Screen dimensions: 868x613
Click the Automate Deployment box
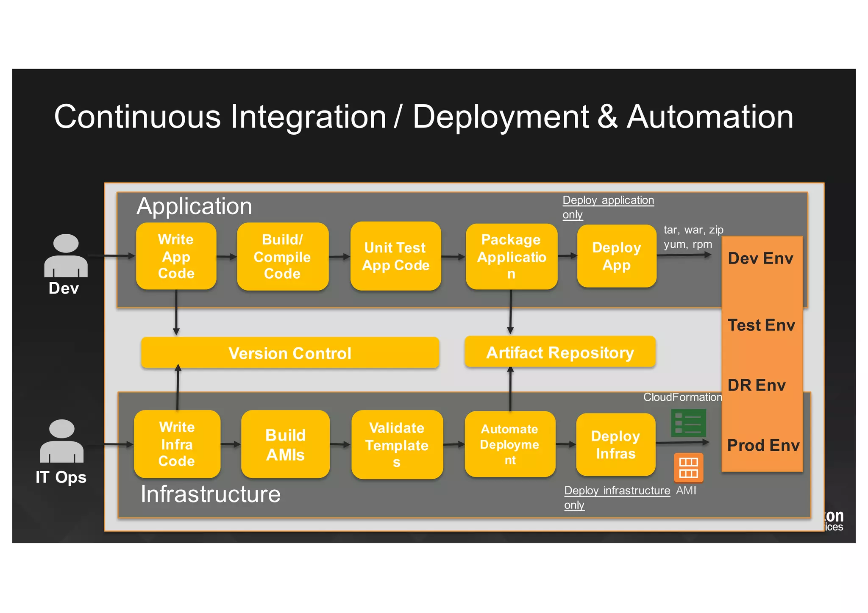tap(510, 444)
